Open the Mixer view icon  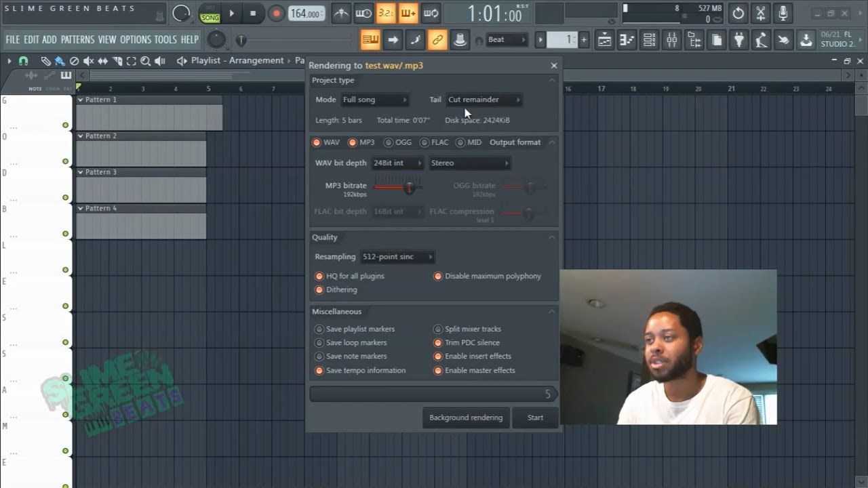pos(671,40)
